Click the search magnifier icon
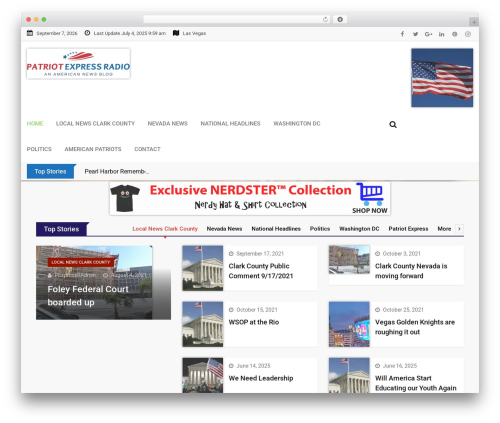This screenshot has height=423, width=500. tap(393, 124)
